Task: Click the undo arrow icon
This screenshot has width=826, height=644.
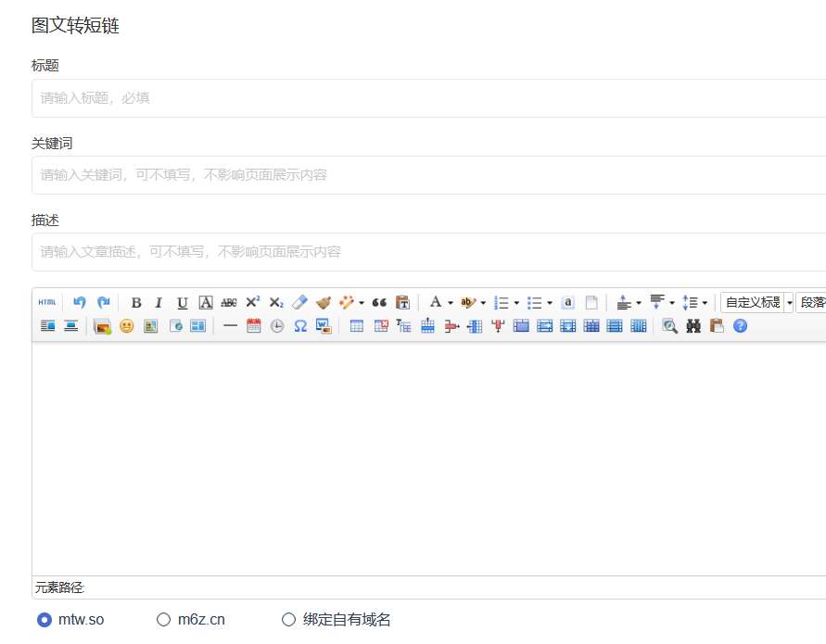Action: 80,303
